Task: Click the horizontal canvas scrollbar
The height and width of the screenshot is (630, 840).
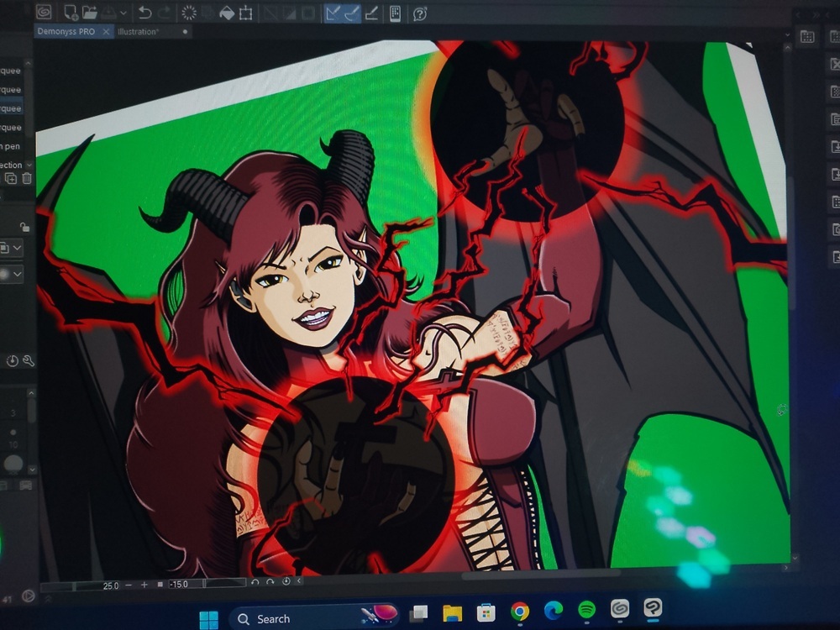Action: click(538, 576)
